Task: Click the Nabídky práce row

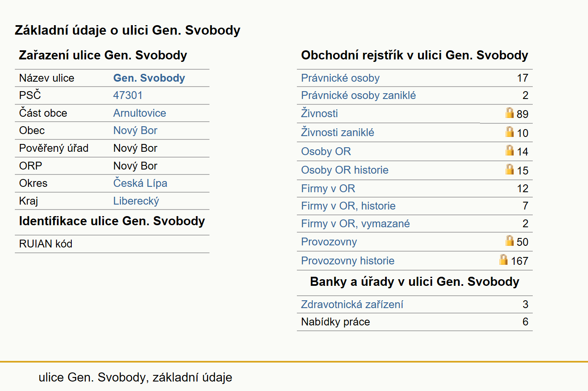Action: click(415, 322)
